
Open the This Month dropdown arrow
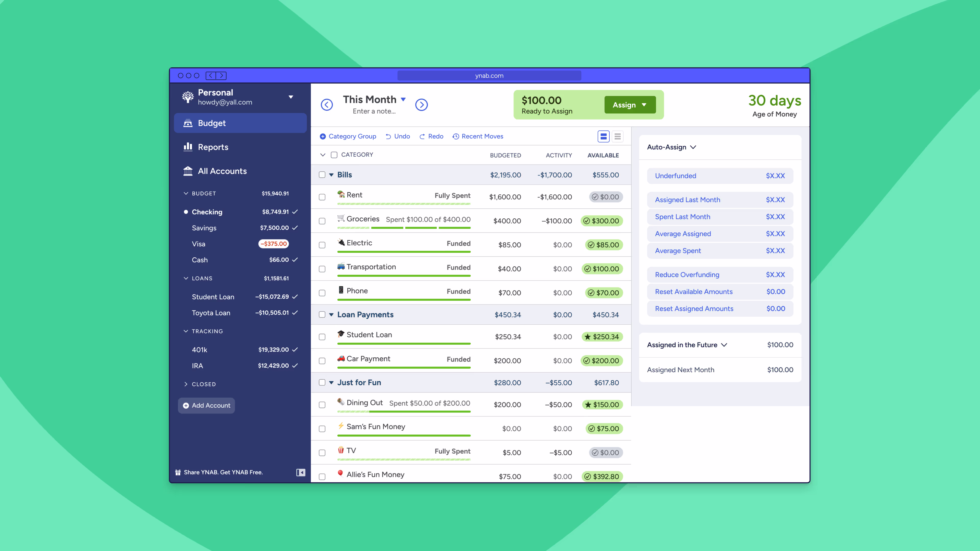(403, 99)
